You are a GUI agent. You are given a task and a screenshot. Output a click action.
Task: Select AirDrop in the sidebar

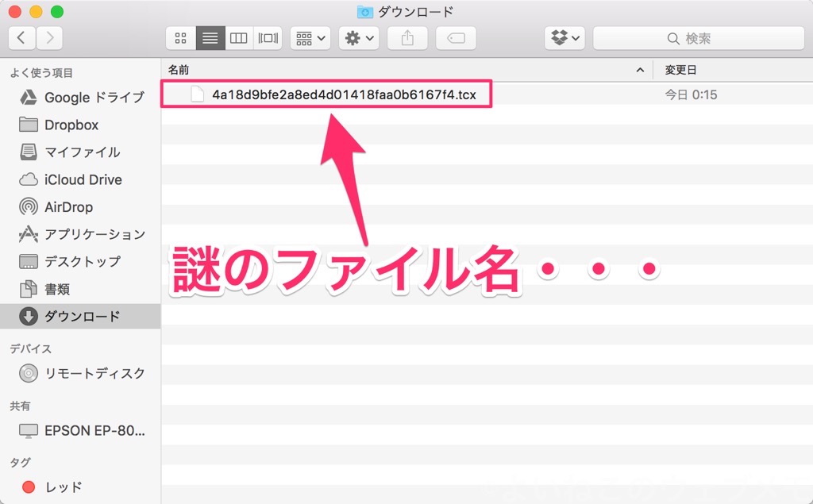(x=68, y=207)
